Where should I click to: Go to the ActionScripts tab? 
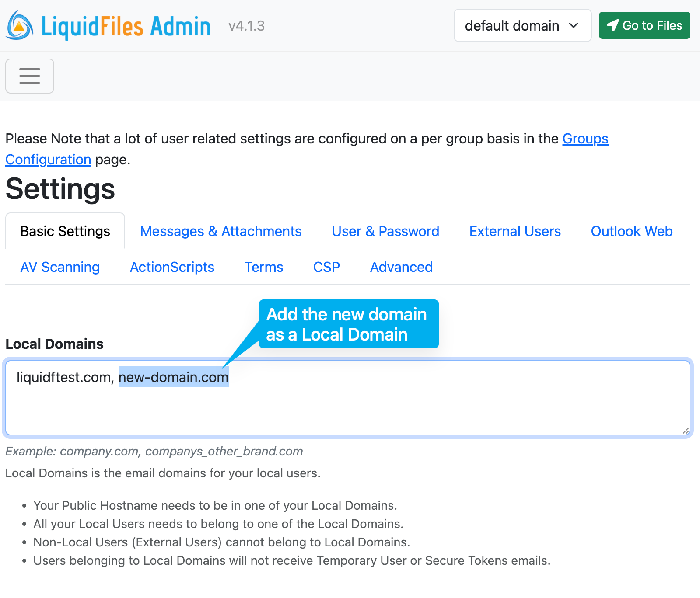tap(172, 267)
